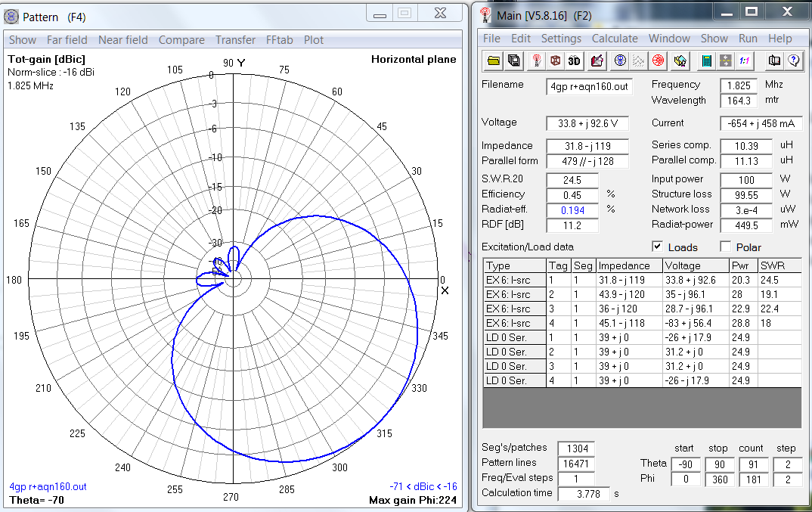Open the book toolbar icon
This screenshot has height=512, width=812.
774,61
